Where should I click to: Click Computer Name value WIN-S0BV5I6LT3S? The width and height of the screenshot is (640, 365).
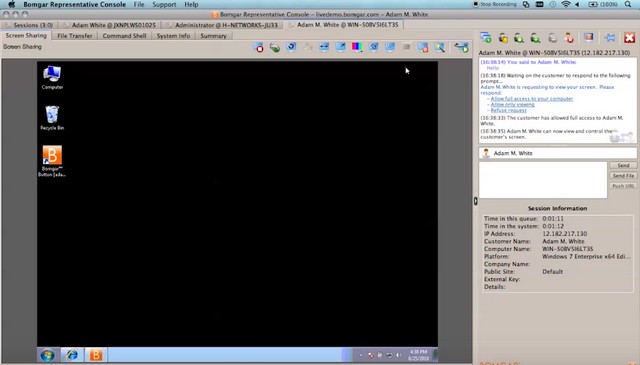click(x=568, y=249)
